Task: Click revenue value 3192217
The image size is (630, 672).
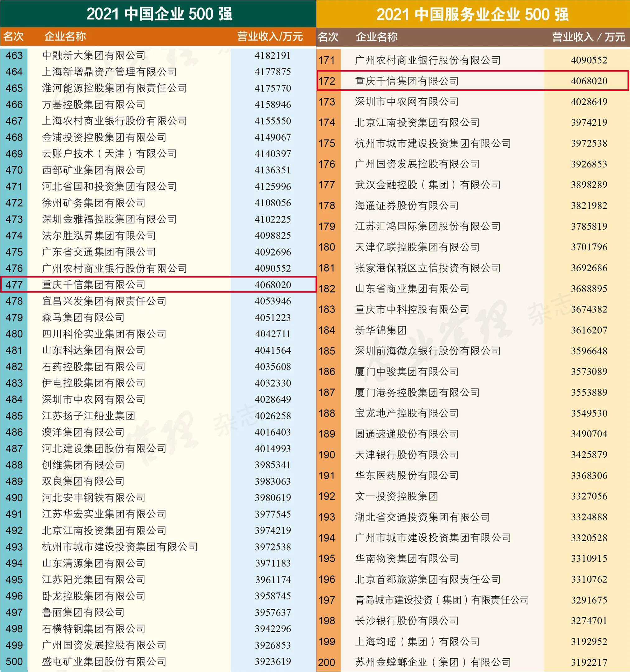Action: point(589,662)
